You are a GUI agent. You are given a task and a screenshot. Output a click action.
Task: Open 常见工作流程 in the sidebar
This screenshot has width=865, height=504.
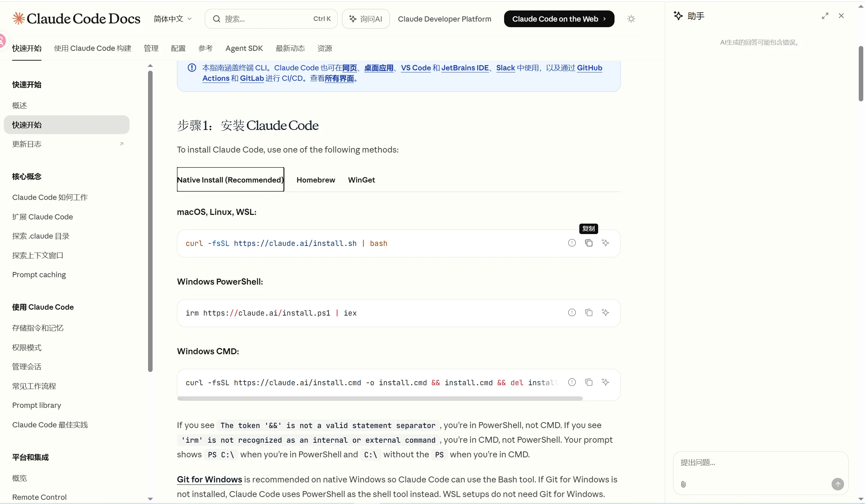coord(34,386)
